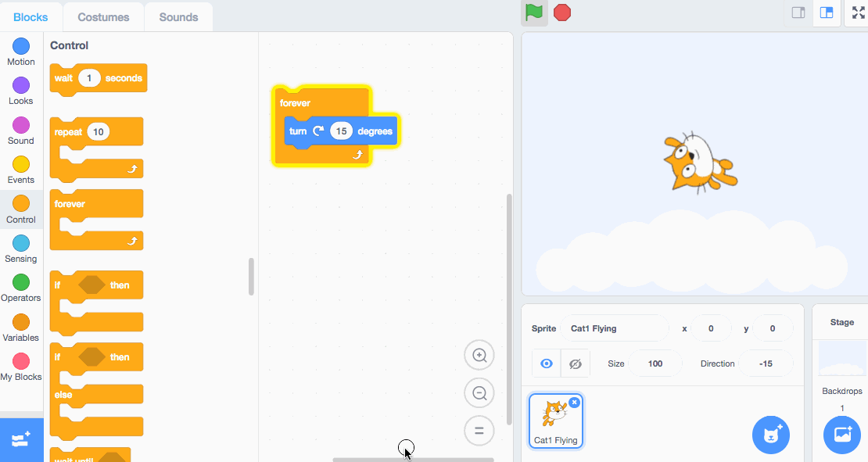Select the Motion block category
Viewport: 868px width, 462px height.
coord(21,52)
